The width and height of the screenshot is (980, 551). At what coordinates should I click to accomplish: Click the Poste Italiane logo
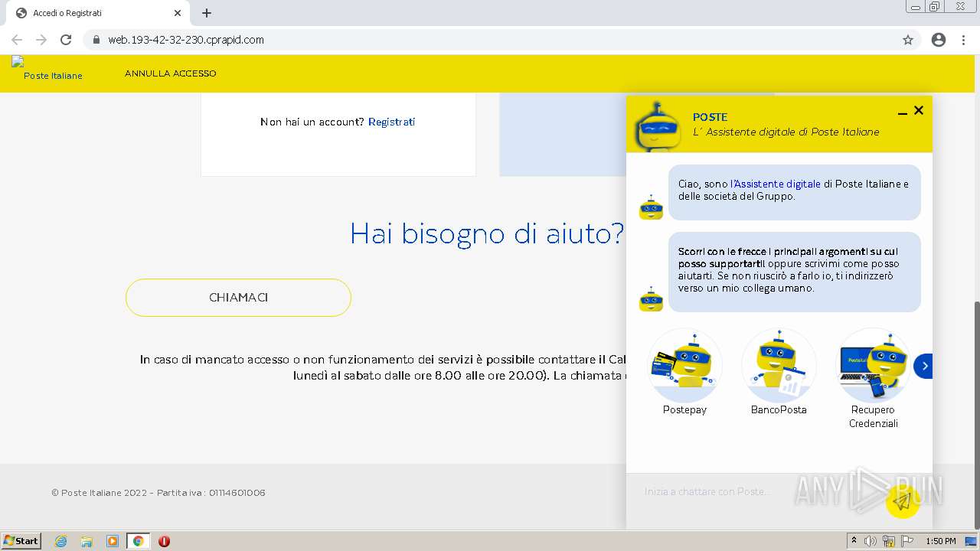pos(47,69)
